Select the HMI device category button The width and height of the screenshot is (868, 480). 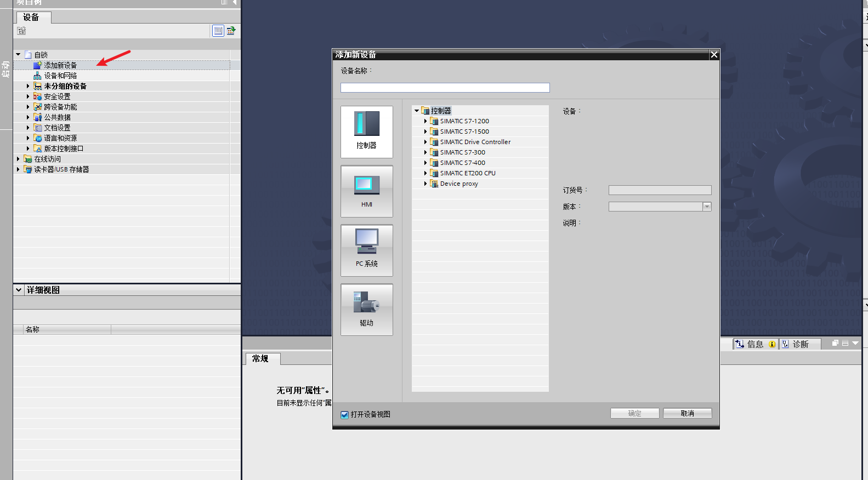366,191
